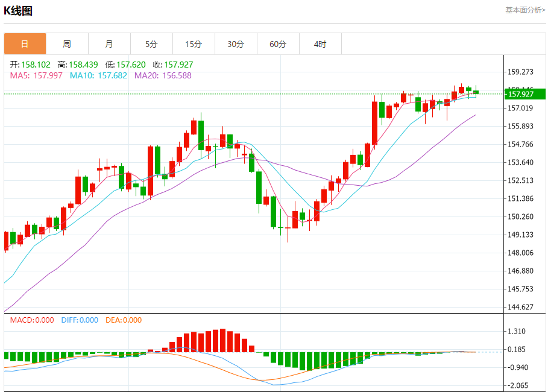Image resolution: width=548 pixels, height=392 pixels.
Task: Click the K线图 title heading
Action: click(x=19, y=11)
